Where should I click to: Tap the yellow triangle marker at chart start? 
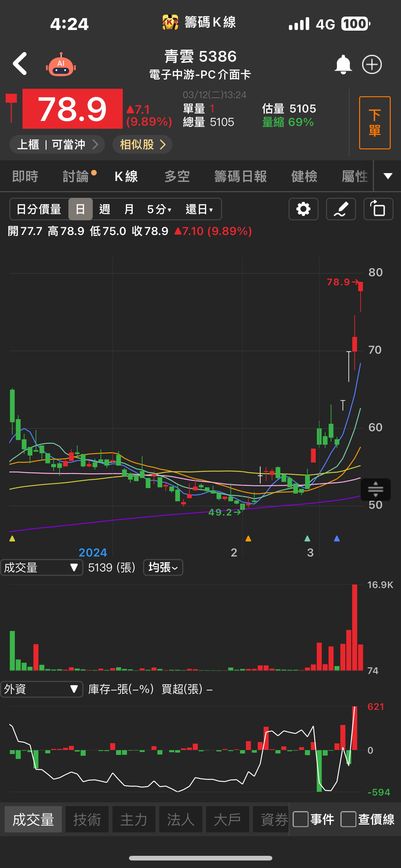pos(12,538)
